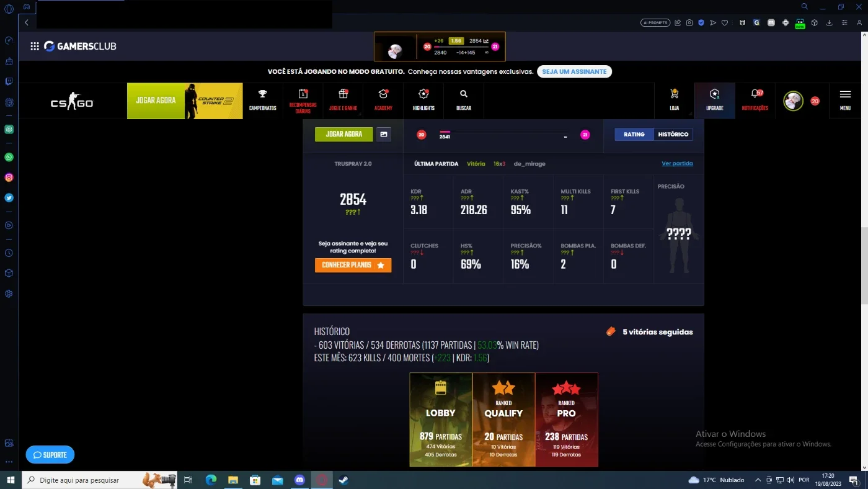Click the CS:GO logo

pyautogui.click(x=72, y=101)
